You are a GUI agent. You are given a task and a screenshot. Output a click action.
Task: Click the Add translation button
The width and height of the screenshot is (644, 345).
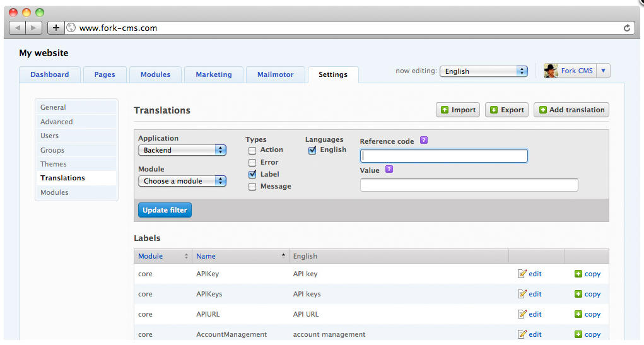coord(571,110)
